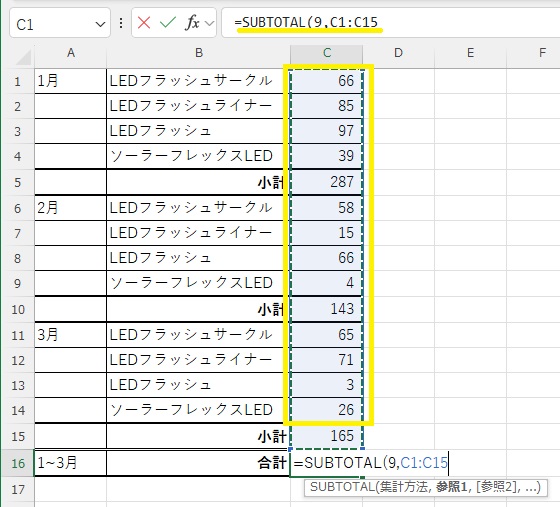This screenshot has height=507, width=560.
Task: Expand the Name Box dropdown arrow
Action: point(100,24)
